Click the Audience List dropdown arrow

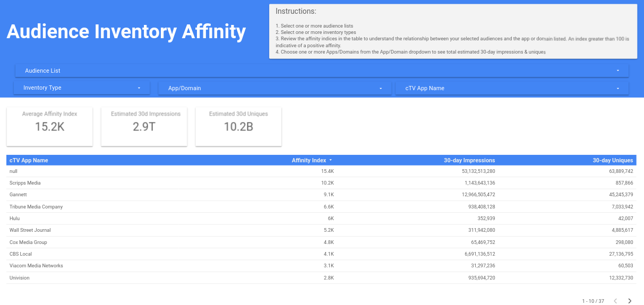click(x=618, y=71)
